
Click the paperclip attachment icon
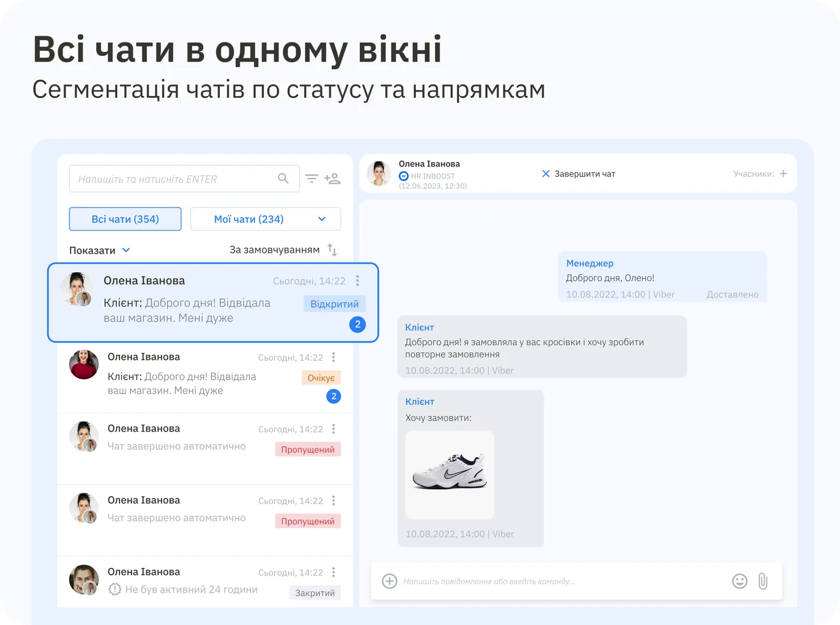pyautogui.click(x=763, y=581)
